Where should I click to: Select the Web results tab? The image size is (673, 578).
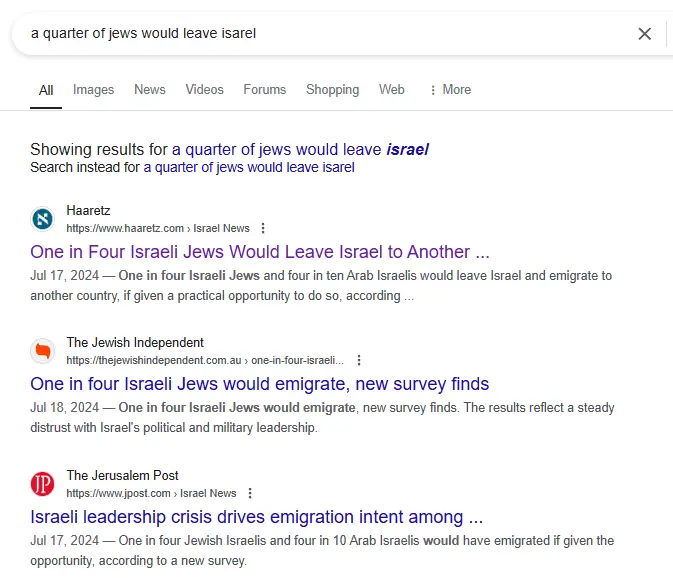[x=391, y=90]
